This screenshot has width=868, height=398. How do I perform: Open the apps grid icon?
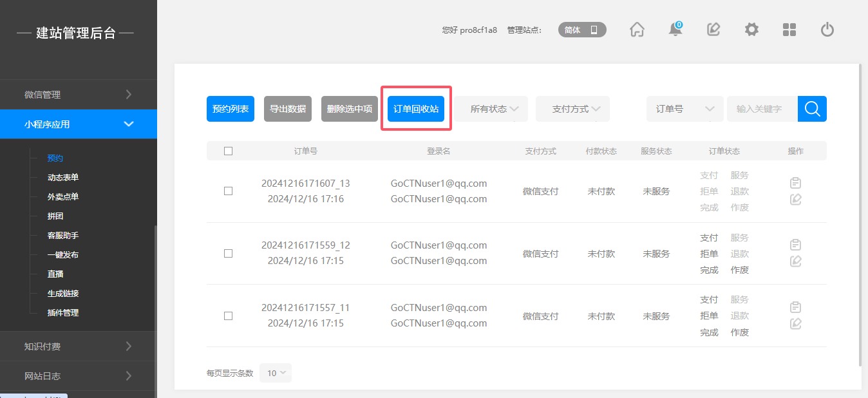pos(789,30)
